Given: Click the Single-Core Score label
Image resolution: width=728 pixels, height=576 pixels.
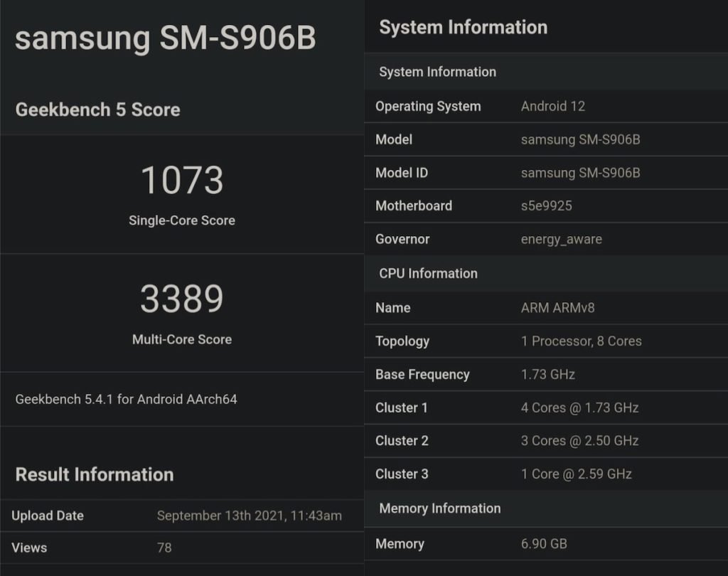Looking at the screenshot, I should [x=182, y=220].
